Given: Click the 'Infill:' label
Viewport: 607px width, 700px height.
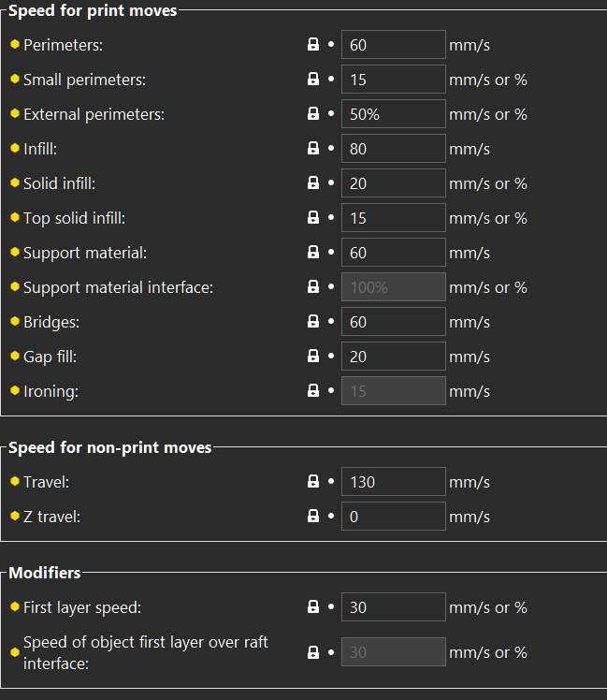Looking at the screenshot, I should coord(40,149).
